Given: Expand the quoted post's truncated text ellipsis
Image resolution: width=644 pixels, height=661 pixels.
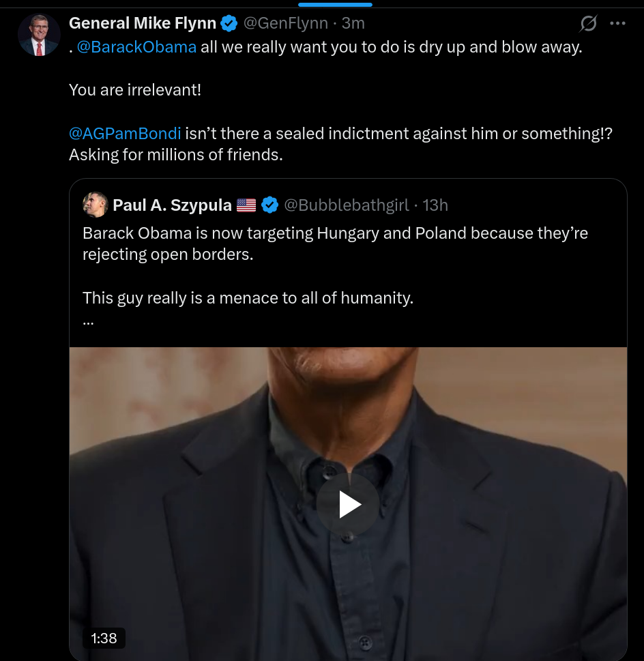Looking at the screenshot, I should point(88,321).
